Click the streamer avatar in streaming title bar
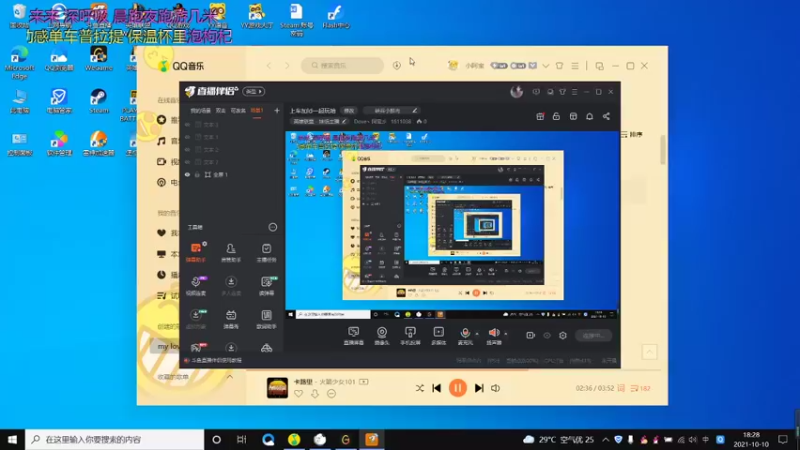The image size is (800, 450). pos(516,92)
